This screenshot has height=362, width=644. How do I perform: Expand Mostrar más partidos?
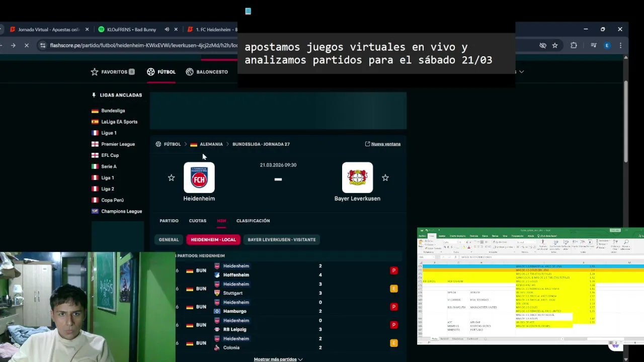[x=278, y=359]
